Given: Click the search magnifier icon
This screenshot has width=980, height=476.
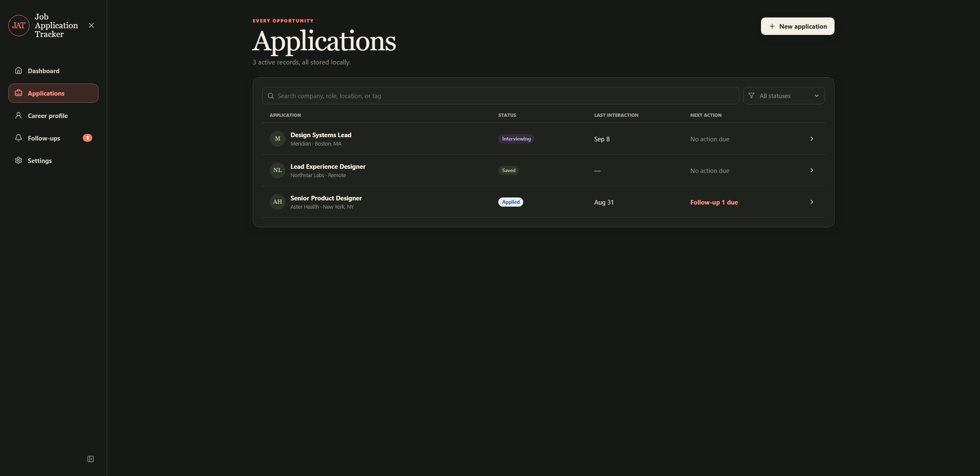Looking at the screenshot, I should point(271,96).
